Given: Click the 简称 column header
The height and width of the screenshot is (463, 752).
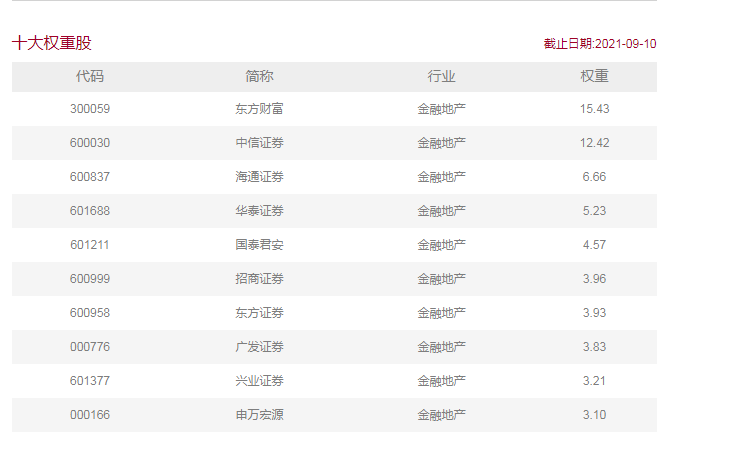Looking at the screenshot, I should click(x=259, y=76).
